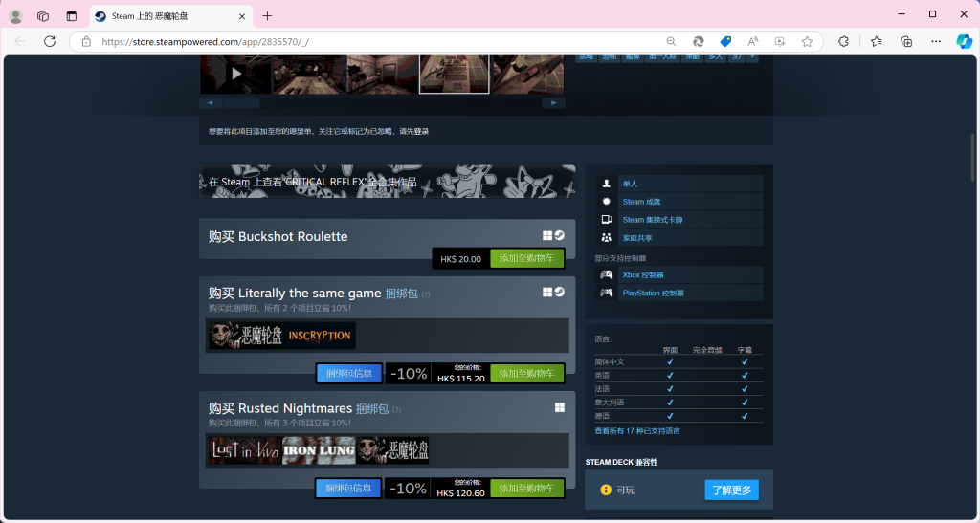Select the highlighted fourth screenshot thumbnail
The height and width of the screenshot is (523, 980).
click(455, 75)
